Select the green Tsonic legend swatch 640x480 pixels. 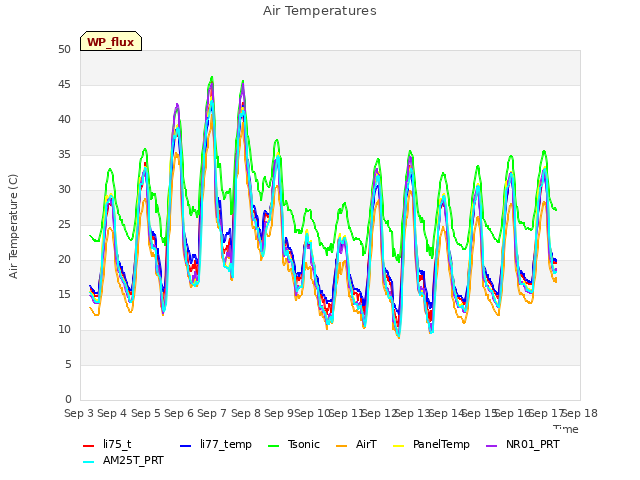pos(273,446)
